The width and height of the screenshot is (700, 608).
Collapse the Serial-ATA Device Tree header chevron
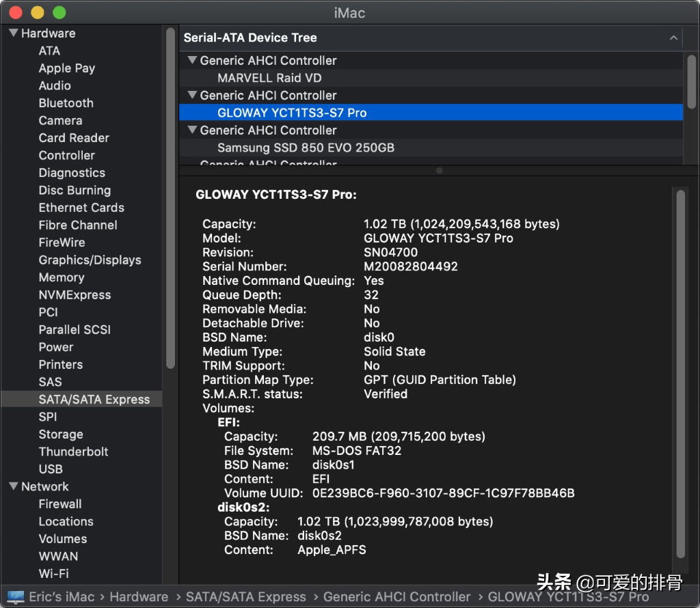coord(673,38)
